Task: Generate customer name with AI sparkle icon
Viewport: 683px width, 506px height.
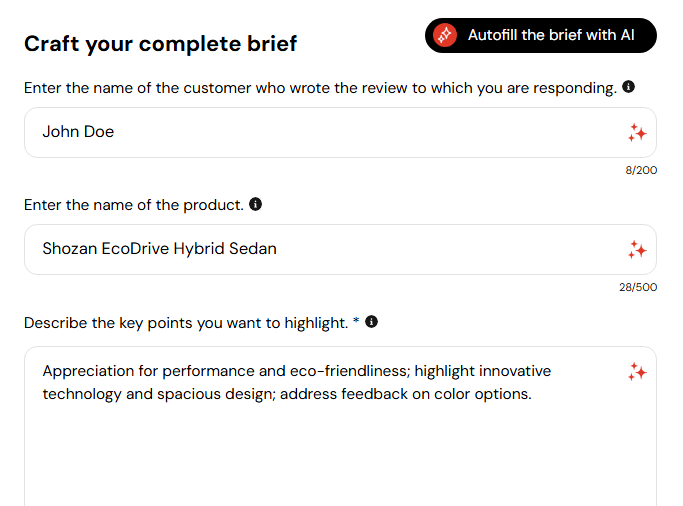Action: click(637, 133)
